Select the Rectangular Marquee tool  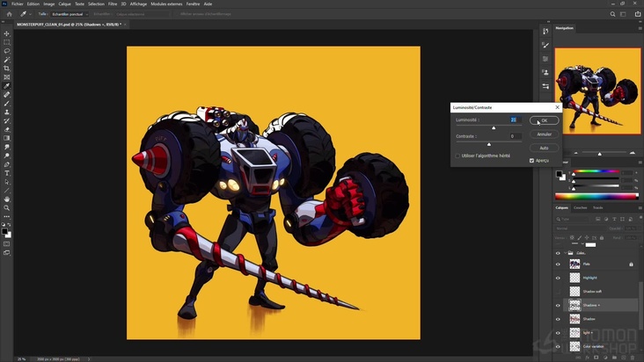6,42
